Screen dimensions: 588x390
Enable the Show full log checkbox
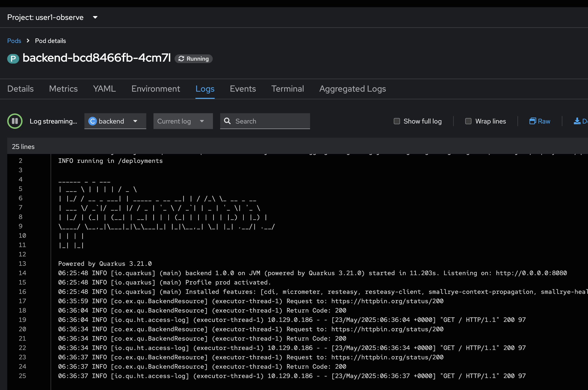(x=397, y=121)
